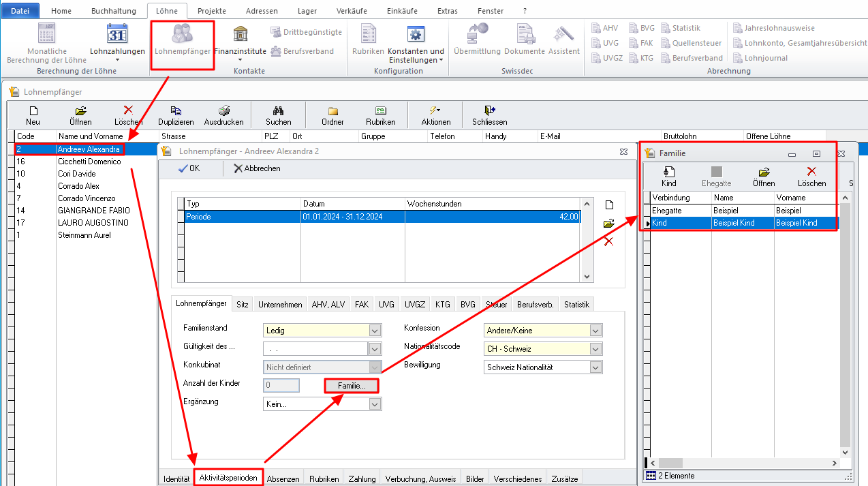
Task: Open Lohnzahlungen calendar icon in ribbon
Action: (117, 33)
